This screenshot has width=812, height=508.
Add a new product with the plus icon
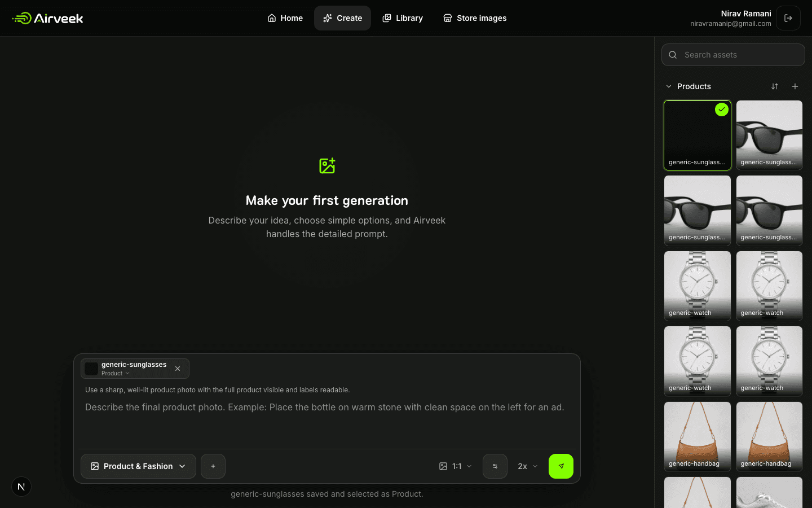click(x=795, y=86)
